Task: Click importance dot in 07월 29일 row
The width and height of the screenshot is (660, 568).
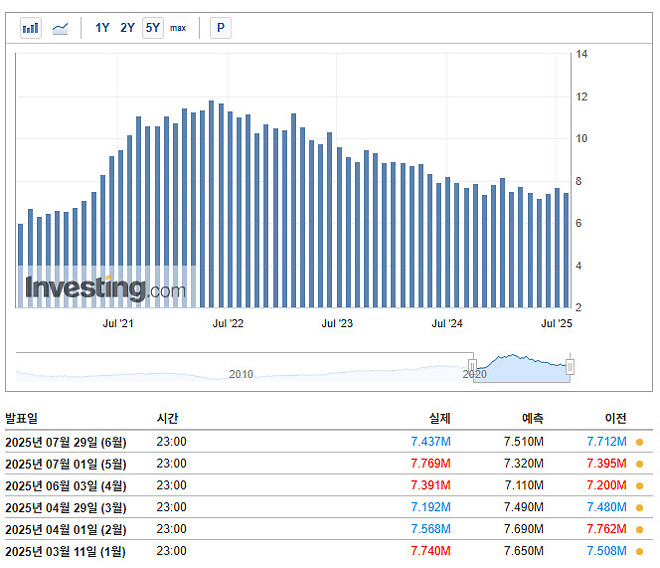Action: [639, 442]
